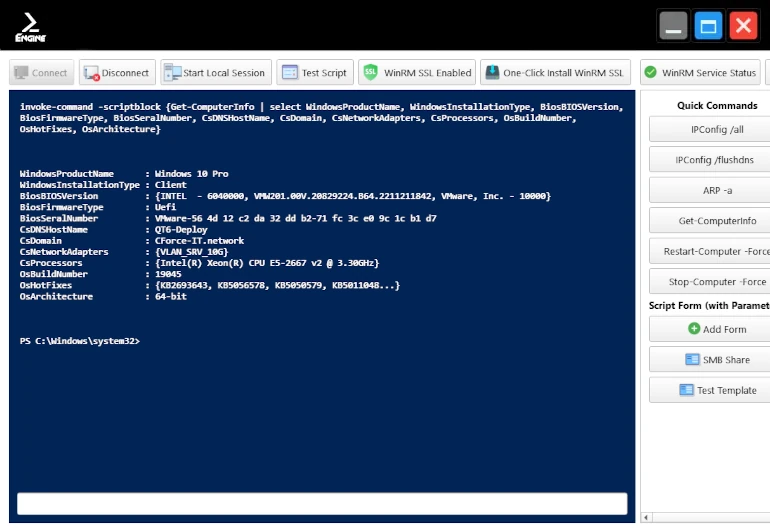Click the Test Template form icon

coord(686,390)
